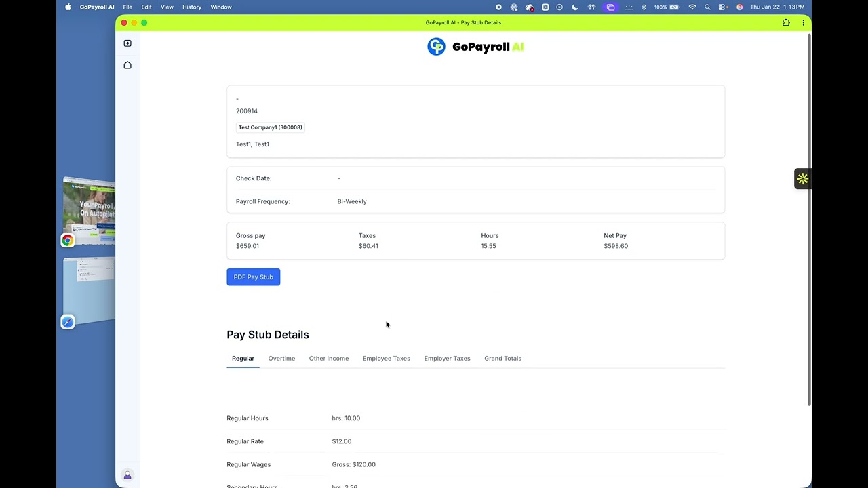Click the screen recording stop icon in menu bar
The width and height of the screenshot is (868, 488).
click(498, 7)
